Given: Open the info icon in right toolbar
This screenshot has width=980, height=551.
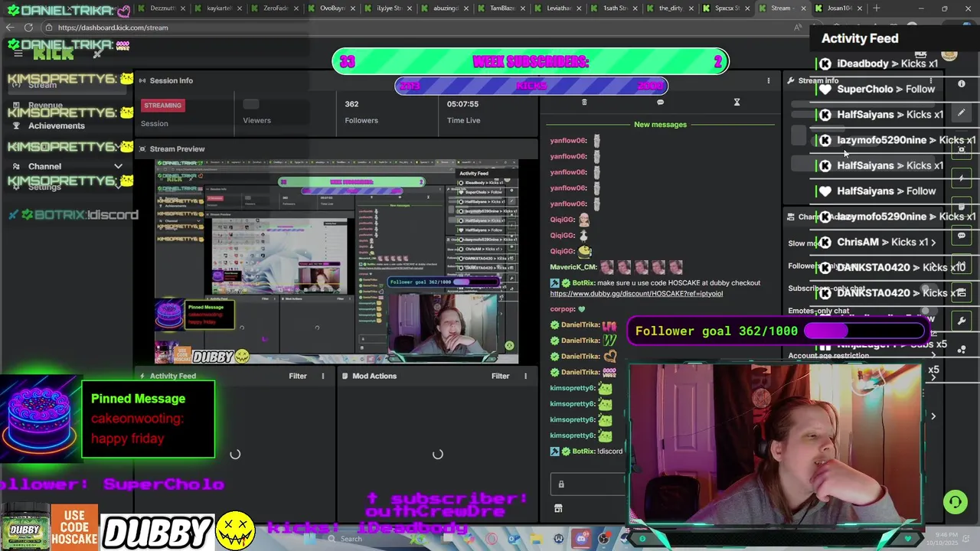Looking at the screenshot, I should [x=962, y=84].
